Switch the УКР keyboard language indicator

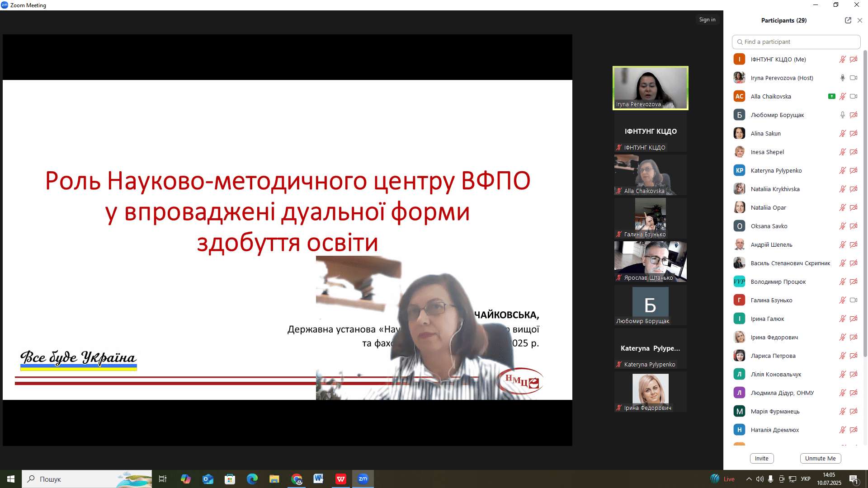click(806, 479)
